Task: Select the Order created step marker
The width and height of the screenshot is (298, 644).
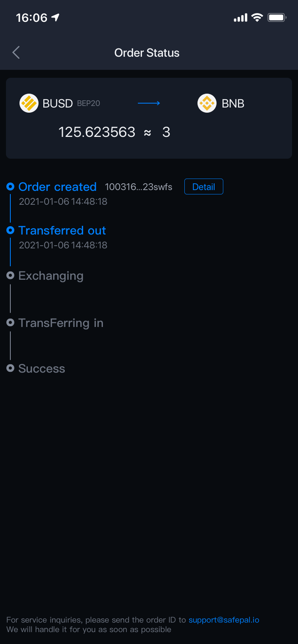Action: point(11,186)
